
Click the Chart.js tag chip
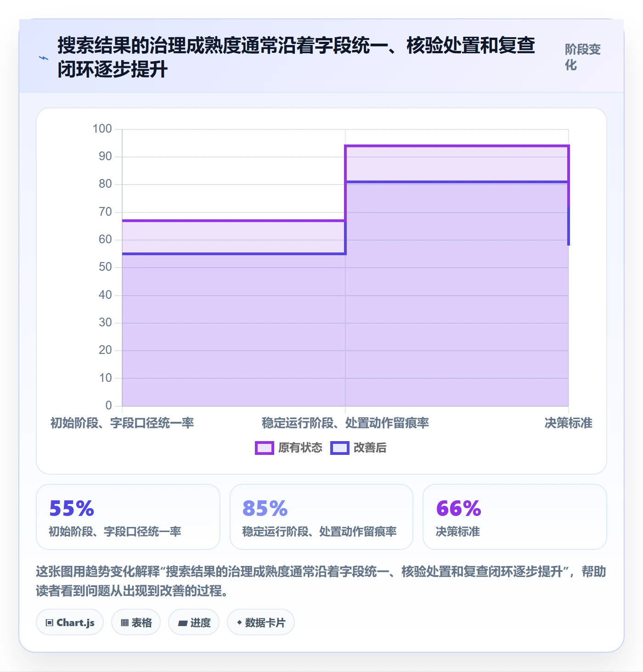pos(70,622)
